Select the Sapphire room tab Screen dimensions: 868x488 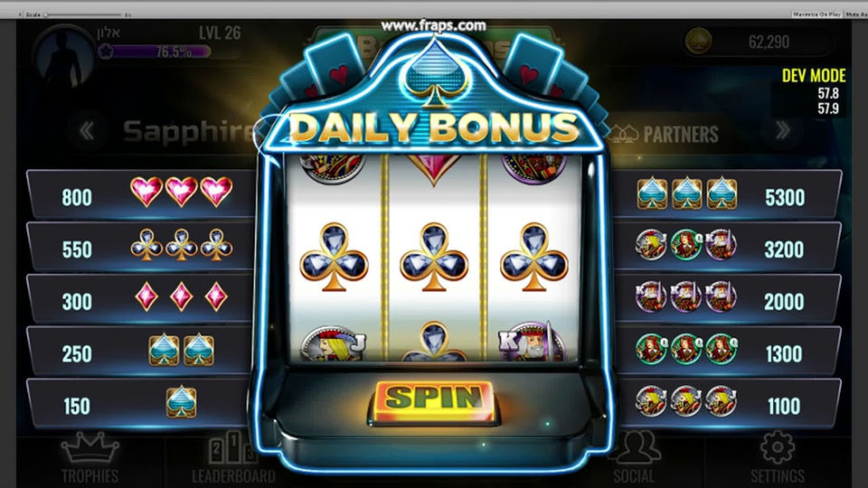(188, 132)
